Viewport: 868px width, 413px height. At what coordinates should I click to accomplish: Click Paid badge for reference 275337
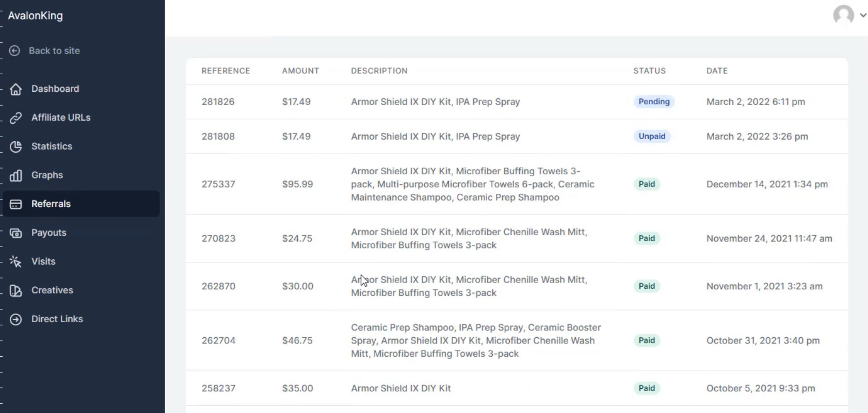coord(647,184)
